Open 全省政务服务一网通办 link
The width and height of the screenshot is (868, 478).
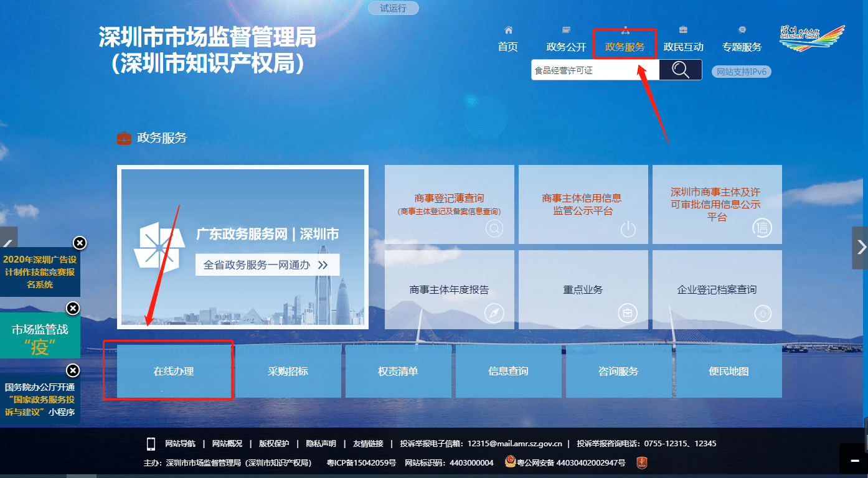pyautogui.click(x=267, y=265)
